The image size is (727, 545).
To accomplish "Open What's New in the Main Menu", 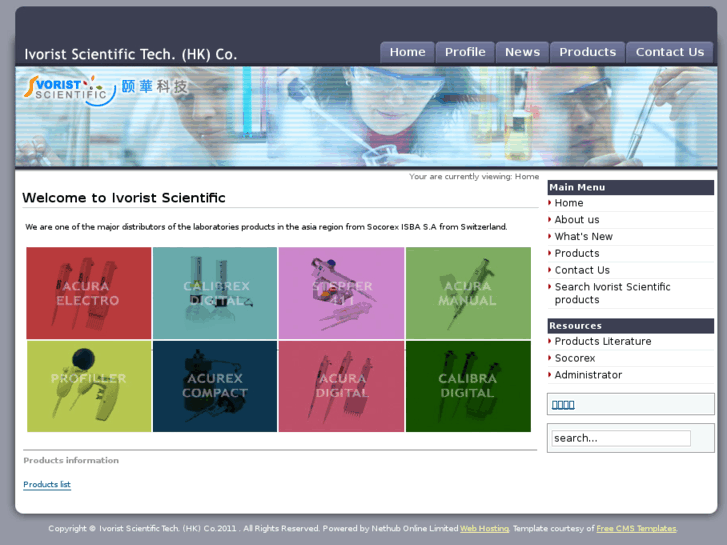I will [x=583, y=237].
